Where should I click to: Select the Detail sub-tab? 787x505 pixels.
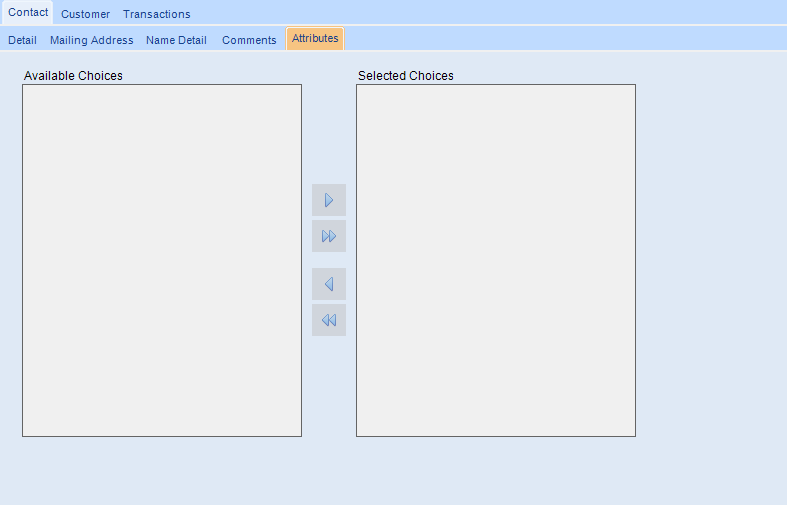tap(22, 40)
